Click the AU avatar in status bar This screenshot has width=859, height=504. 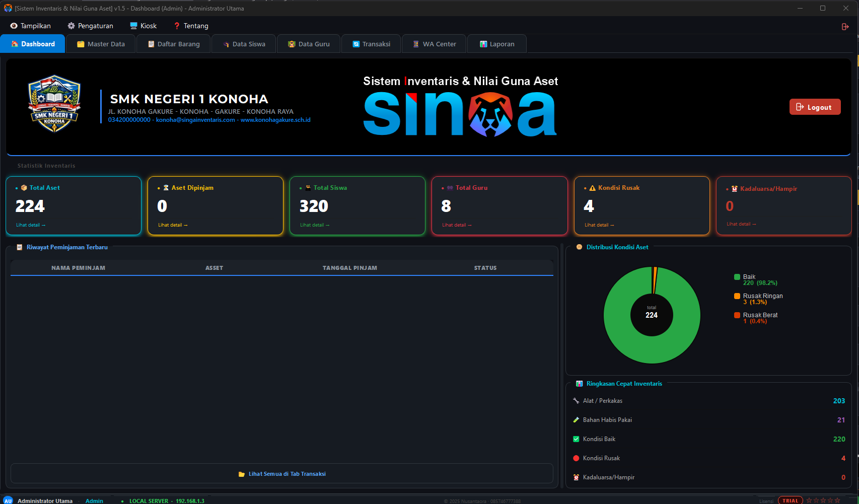point(8,500)
